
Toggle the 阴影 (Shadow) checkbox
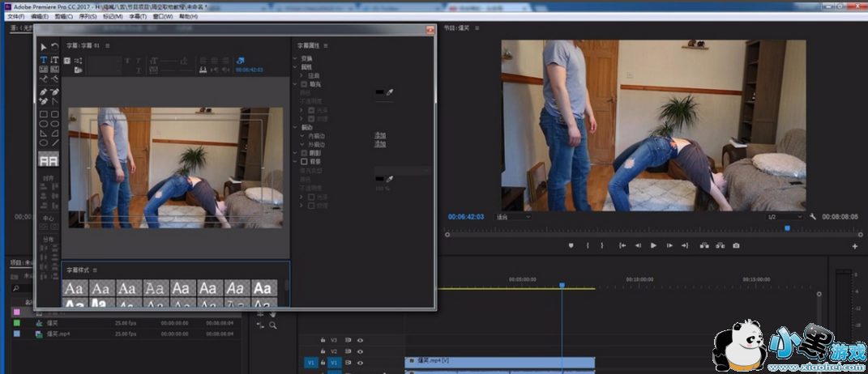(x=305, y=152)
